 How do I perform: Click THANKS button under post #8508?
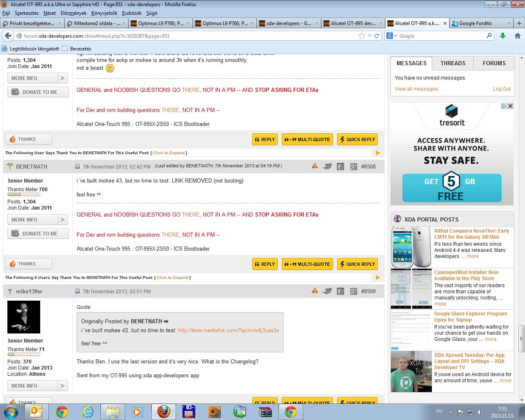click(x=29, y=264)
